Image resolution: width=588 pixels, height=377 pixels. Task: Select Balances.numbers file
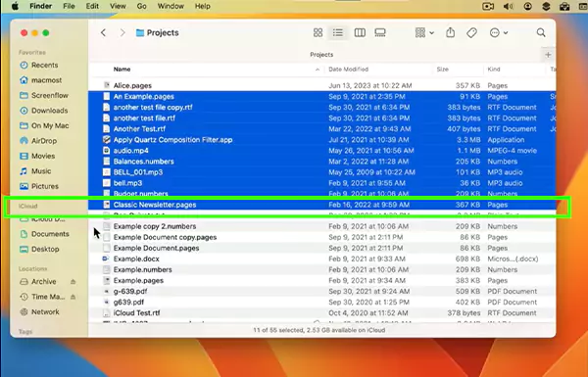(321, 162)
